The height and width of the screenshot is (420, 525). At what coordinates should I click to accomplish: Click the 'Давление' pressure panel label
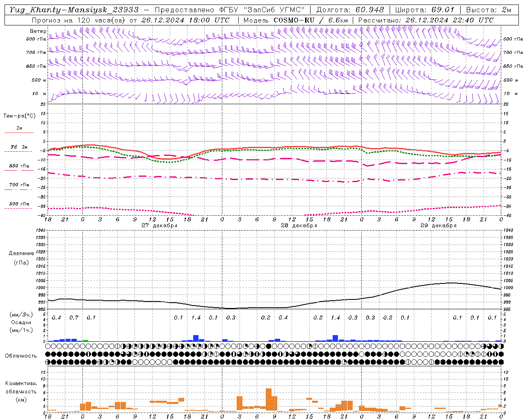(x=21, y=253)
